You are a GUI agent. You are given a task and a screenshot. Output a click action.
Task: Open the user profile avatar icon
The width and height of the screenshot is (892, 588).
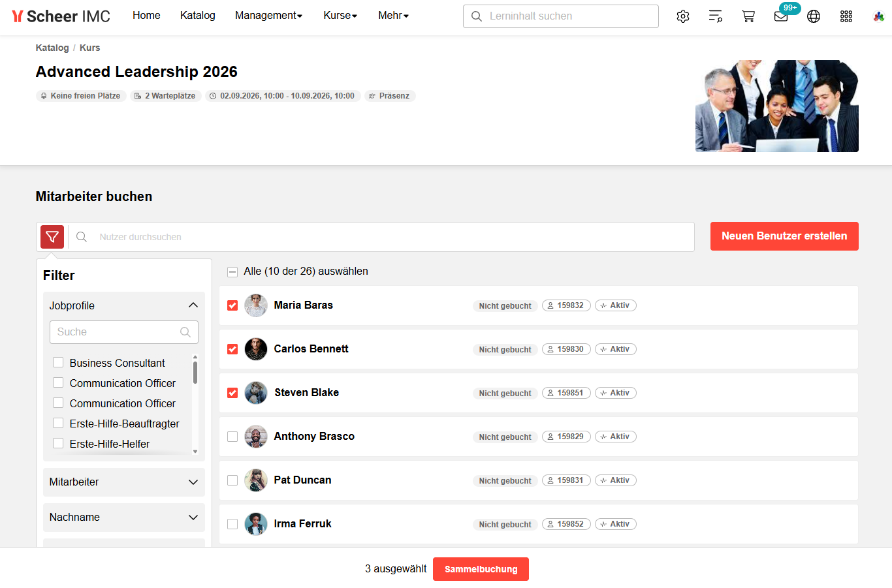point(879,16)
